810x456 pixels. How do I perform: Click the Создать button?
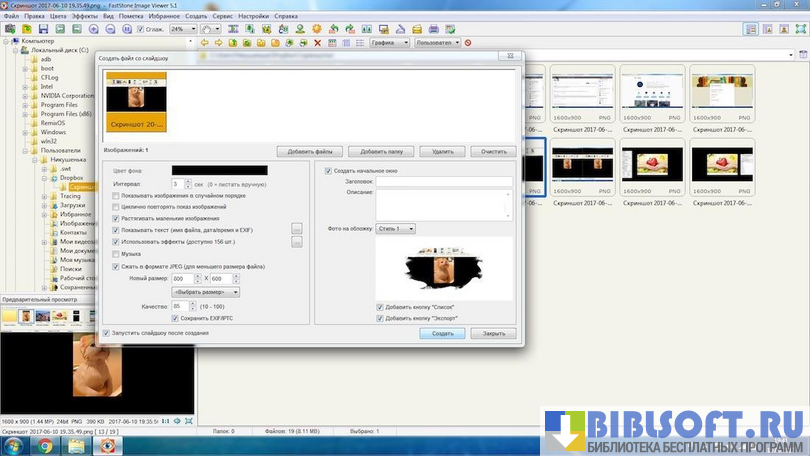coord(442,333)
